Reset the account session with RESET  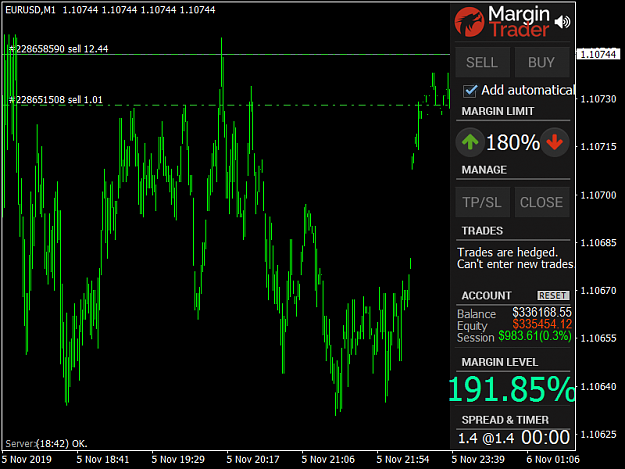[553, 295]
